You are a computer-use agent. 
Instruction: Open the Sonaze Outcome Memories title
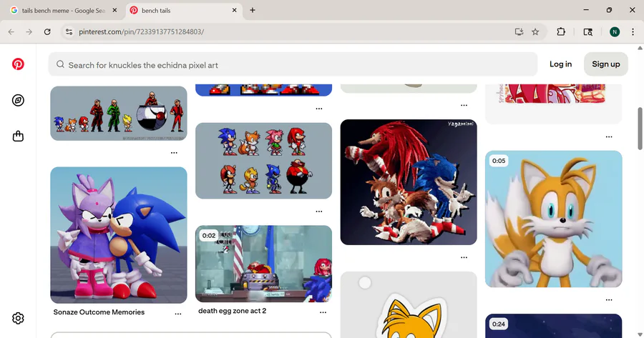tap(99, 312)
